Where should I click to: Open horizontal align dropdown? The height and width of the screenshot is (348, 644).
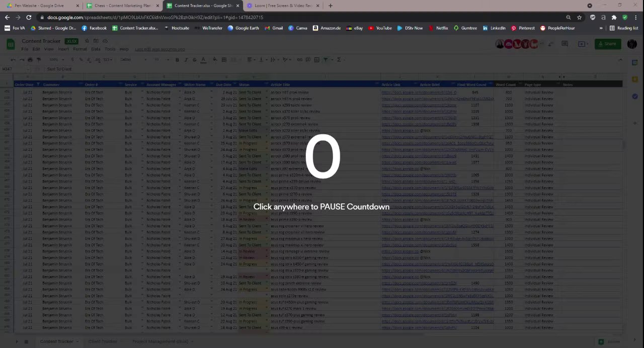click(251, 59)
